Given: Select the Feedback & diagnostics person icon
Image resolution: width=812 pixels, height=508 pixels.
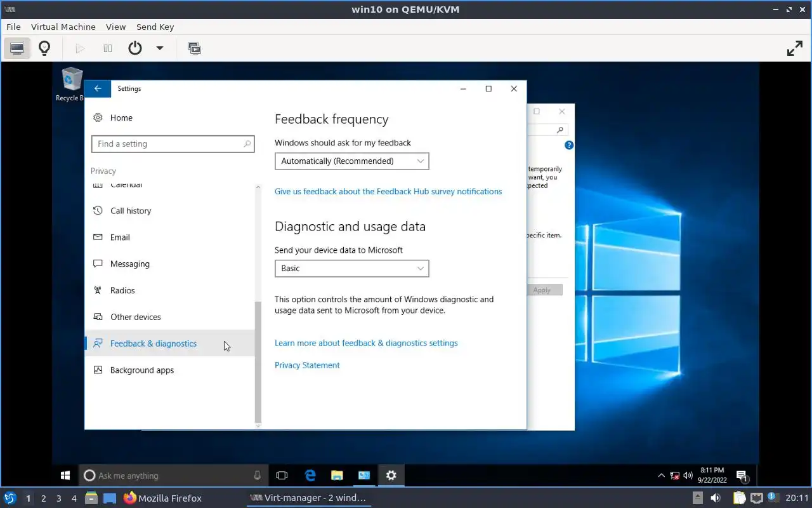Looking at the screenshot, I should 98,344.
